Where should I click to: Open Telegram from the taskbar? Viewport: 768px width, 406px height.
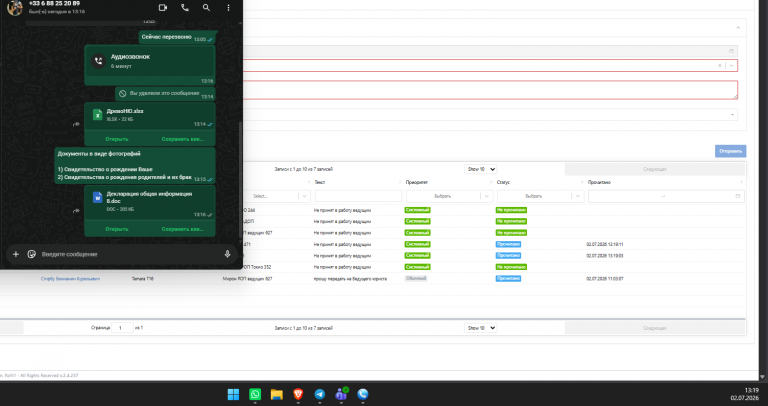(x=319, y=394)
